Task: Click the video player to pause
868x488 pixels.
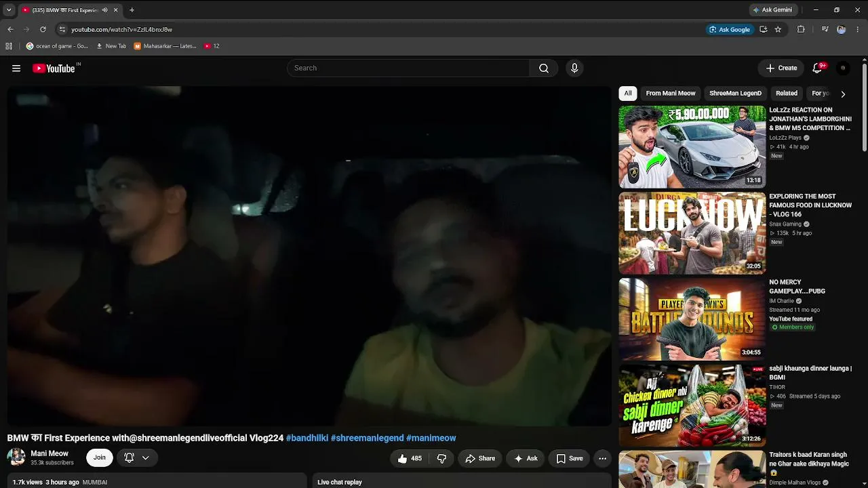Action: point(309,256)
